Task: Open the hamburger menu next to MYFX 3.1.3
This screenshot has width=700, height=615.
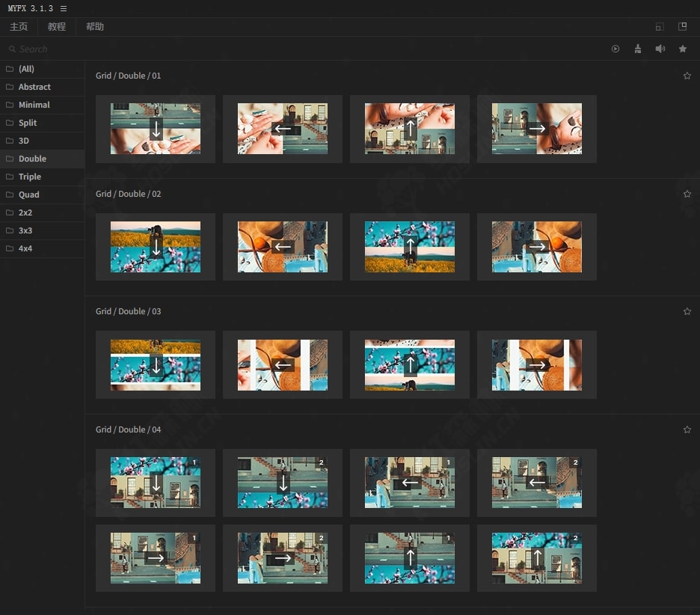Action: 64,8
